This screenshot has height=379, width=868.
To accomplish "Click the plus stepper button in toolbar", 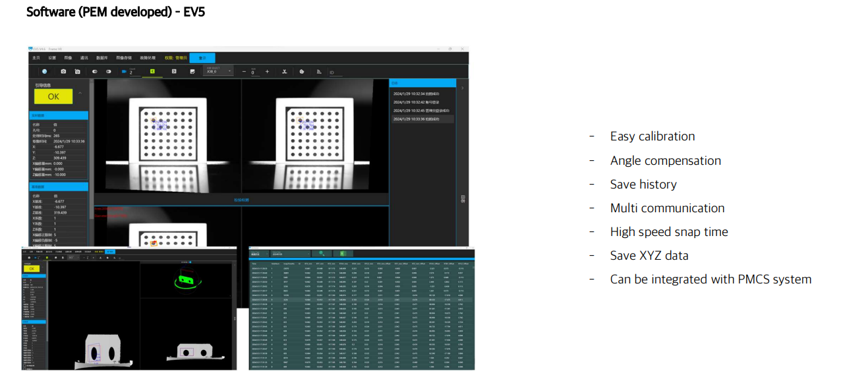I will click(x=267, y=71).
